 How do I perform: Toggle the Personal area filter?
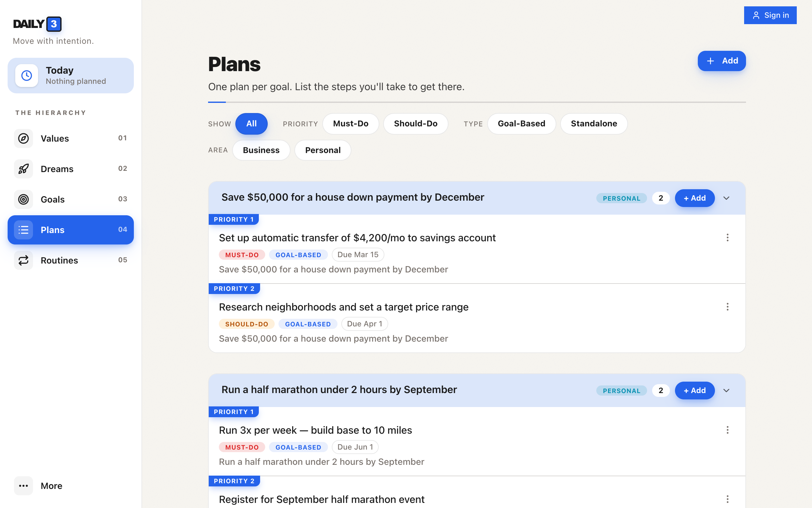(323, 150)
